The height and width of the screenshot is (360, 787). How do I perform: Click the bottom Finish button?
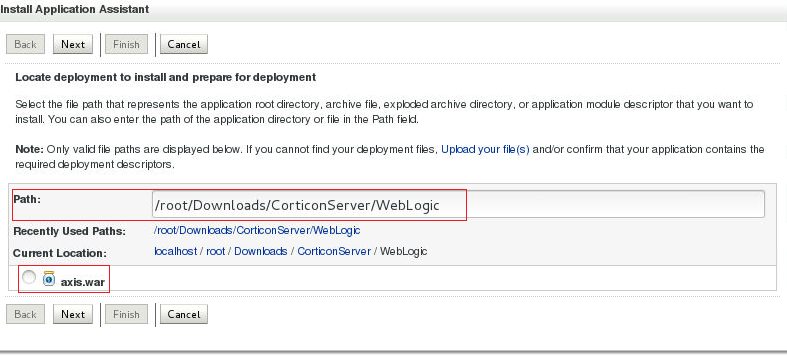pos(126,314)
